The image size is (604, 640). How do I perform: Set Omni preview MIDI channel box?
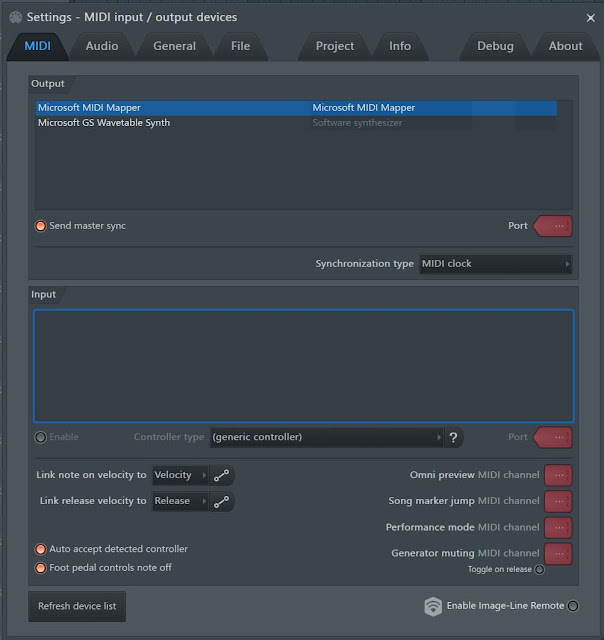558,475
